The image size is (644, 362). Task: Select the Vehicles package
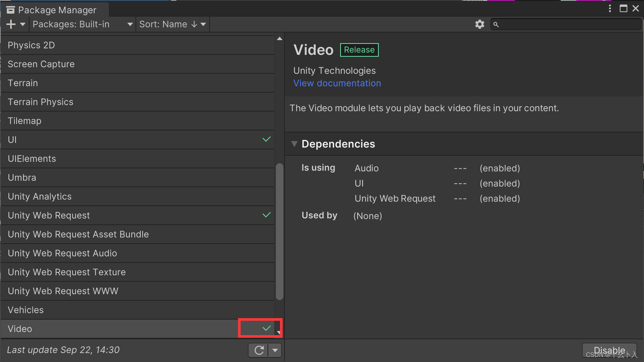tap(138, 310)
